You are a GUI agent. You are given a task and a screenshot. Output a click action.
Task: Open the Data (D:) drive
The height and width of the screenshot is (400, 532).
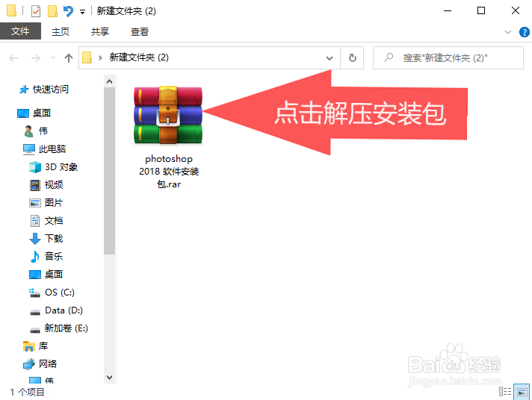[x=64, y=310]
